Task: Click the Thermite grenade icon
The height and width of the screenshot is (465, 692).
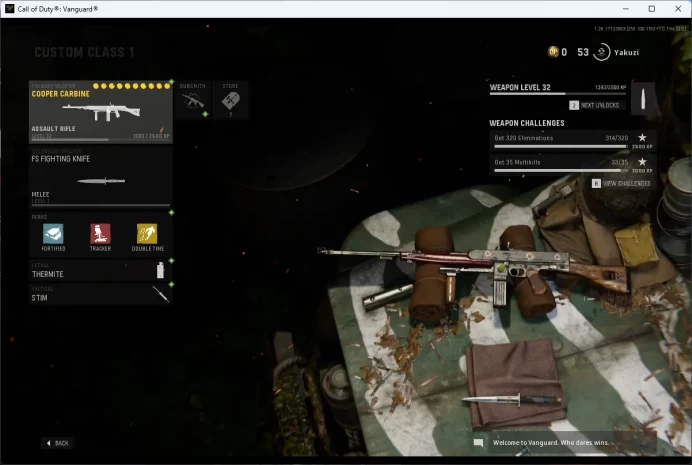Action: (x=160, y=270)
